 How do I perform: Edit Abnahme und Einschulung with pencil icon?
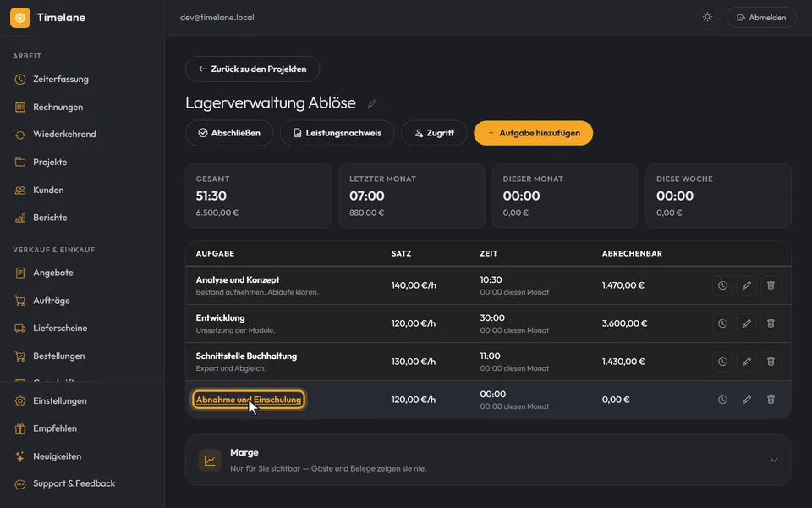coord(746,400)
